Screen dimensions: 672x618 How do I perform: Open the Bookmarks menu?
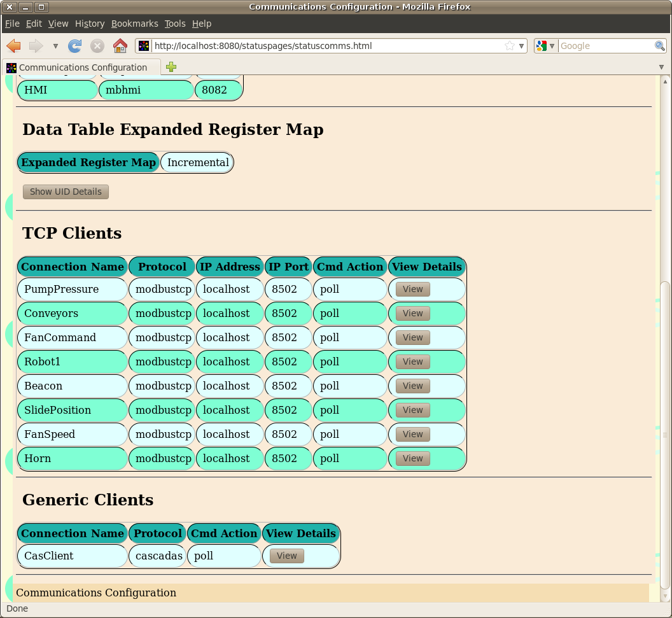click(x=134, y=24)
